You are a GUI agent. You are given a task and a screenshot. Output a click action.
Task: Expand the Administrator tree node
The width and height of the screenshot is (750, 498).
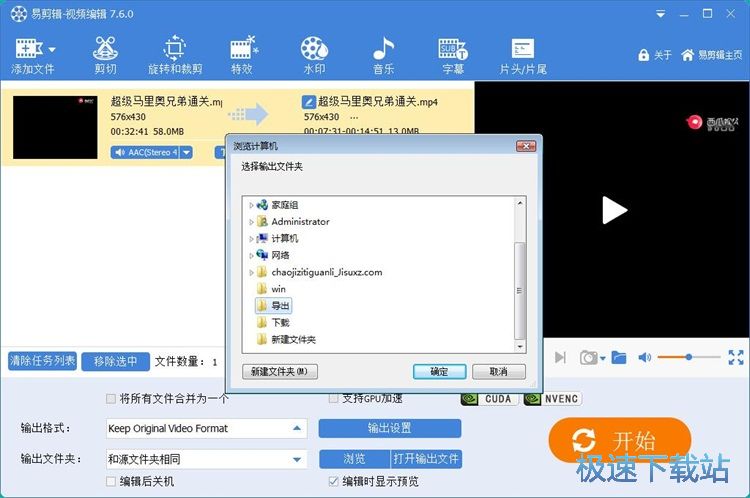(x=251, y=222)
